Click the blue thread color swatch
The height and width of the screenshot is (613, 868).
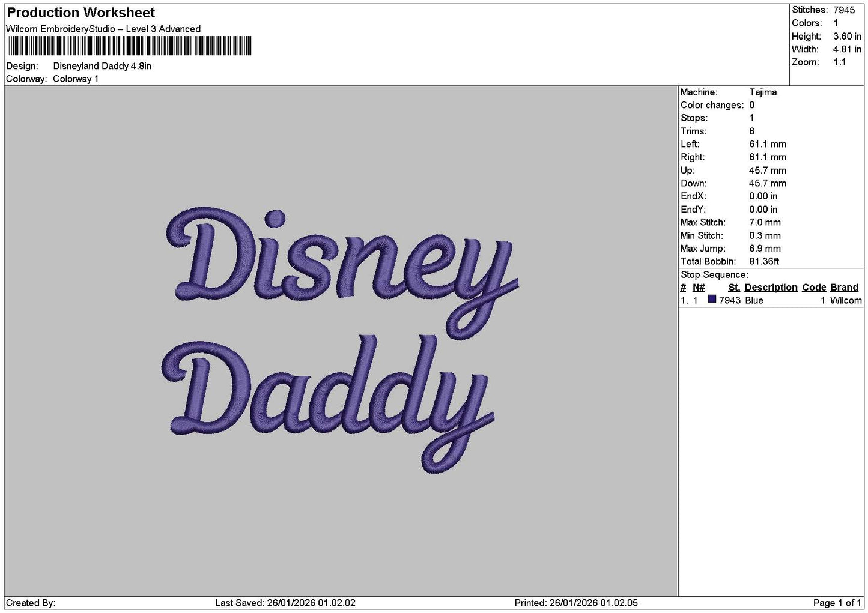click(x=712, y=300)
